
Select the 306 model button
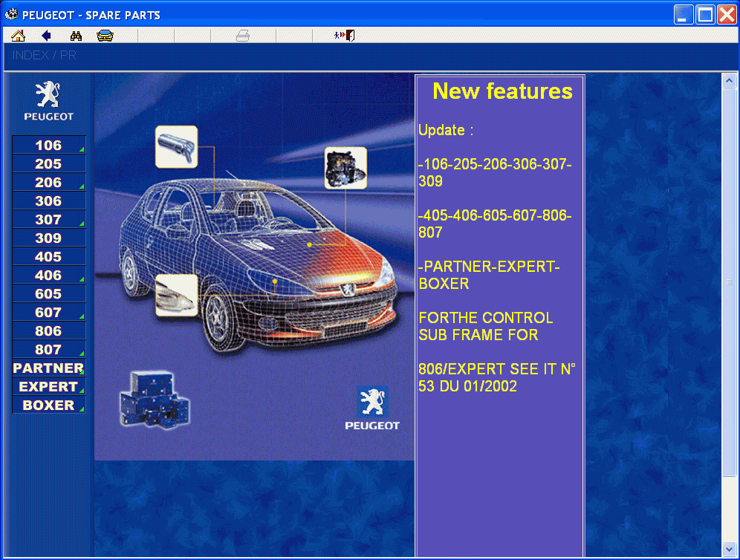48,201
